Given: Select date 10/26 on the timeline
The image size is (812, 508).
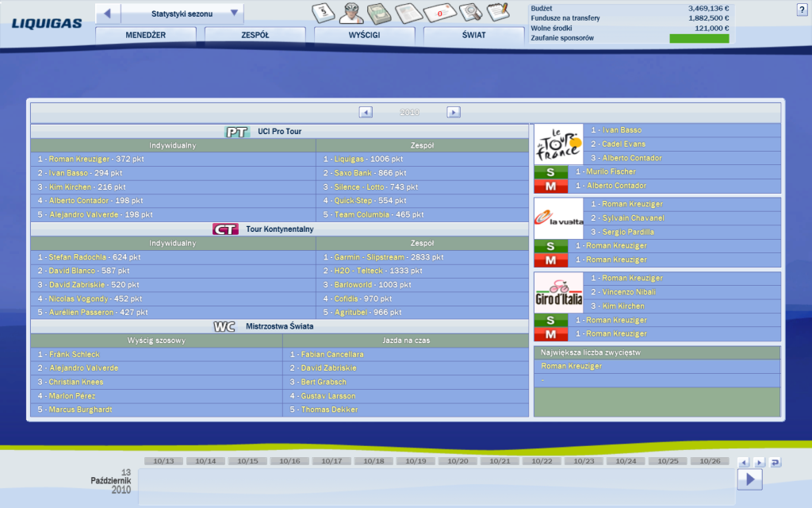Looking at the screenshot, I should (x=710, y=461).
